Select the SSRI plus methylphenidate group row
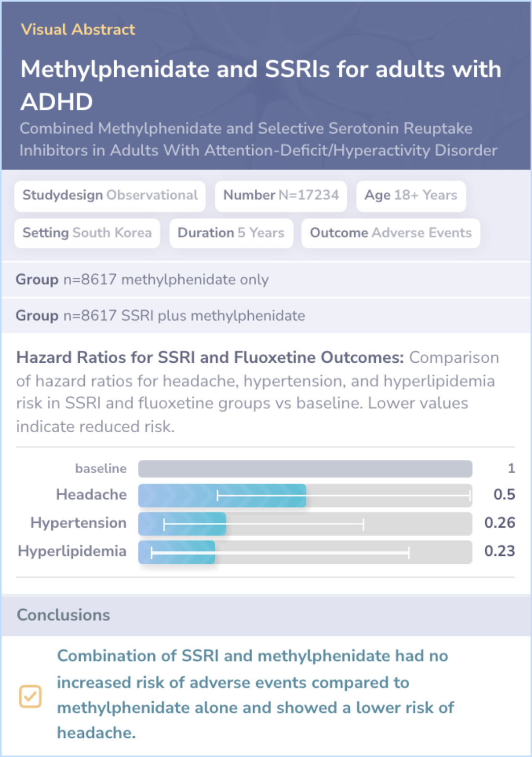Screen dimensions: 532x757 pyautogui.click(x=266, y=315)
